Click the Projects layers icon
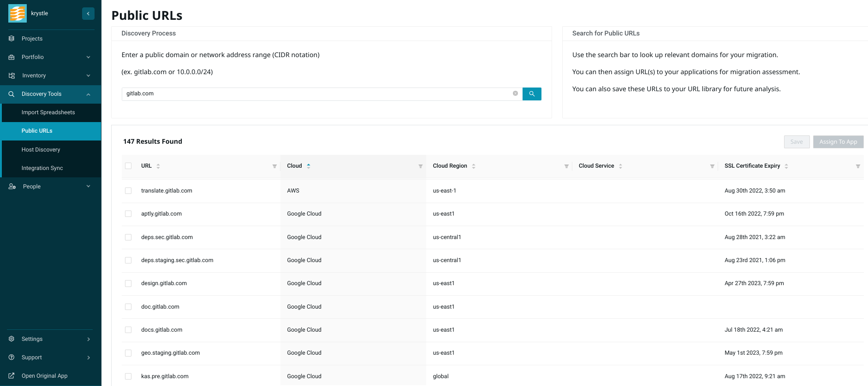 click(12, 39)
